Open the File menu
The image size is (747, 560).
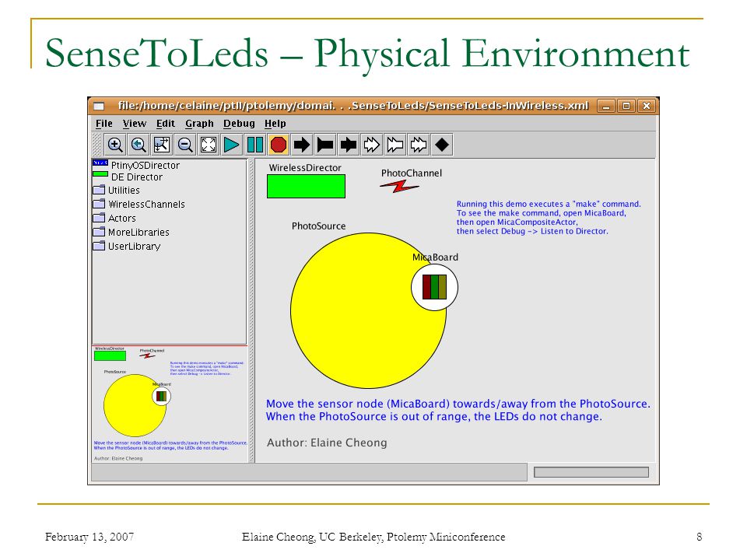point(103,124)
